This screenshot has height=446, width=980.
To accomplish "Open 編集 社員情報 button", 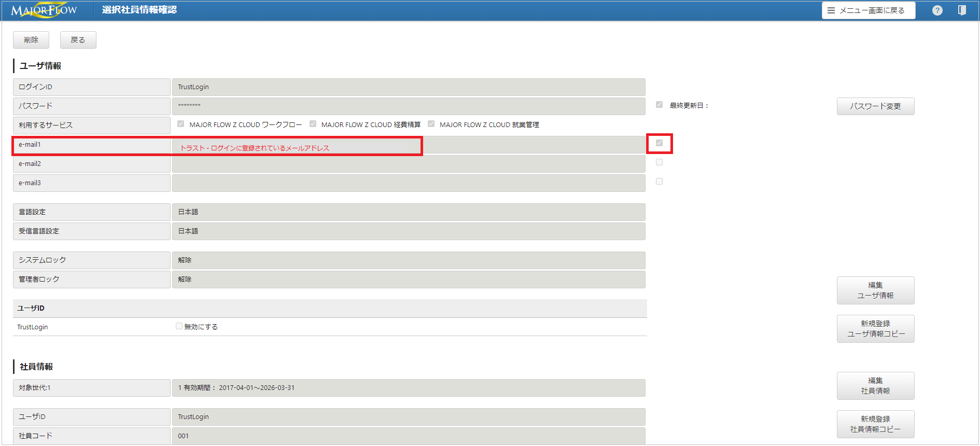I will (875, 386).
